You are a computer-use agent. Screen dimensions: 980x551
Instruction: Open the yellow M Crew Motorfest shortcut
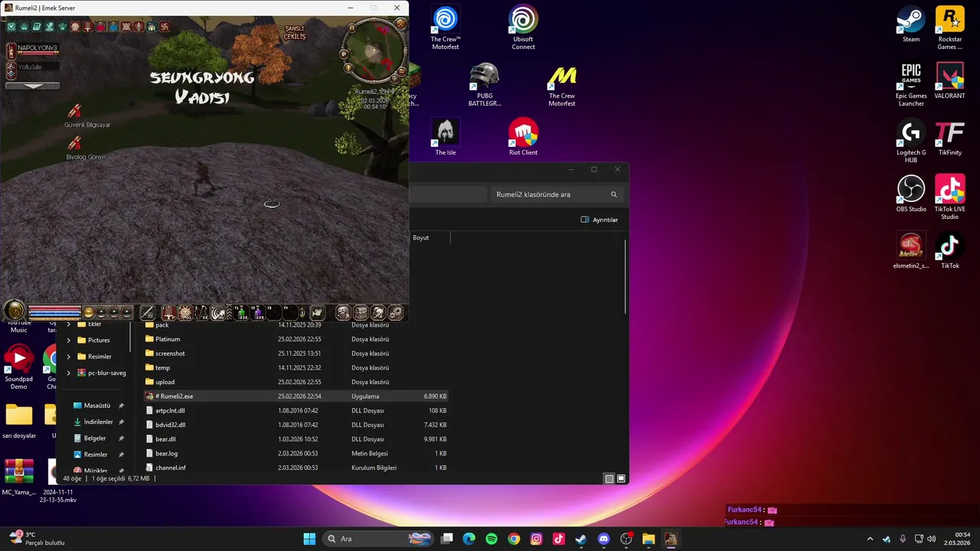pos(562,85)
